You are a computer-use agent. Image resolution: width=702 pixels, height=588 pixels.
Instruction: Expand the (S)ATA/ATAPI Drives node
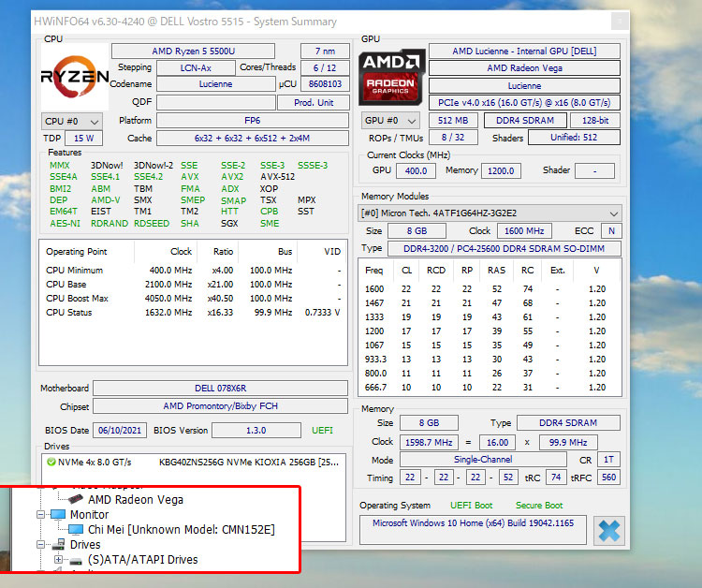(58, 559)
